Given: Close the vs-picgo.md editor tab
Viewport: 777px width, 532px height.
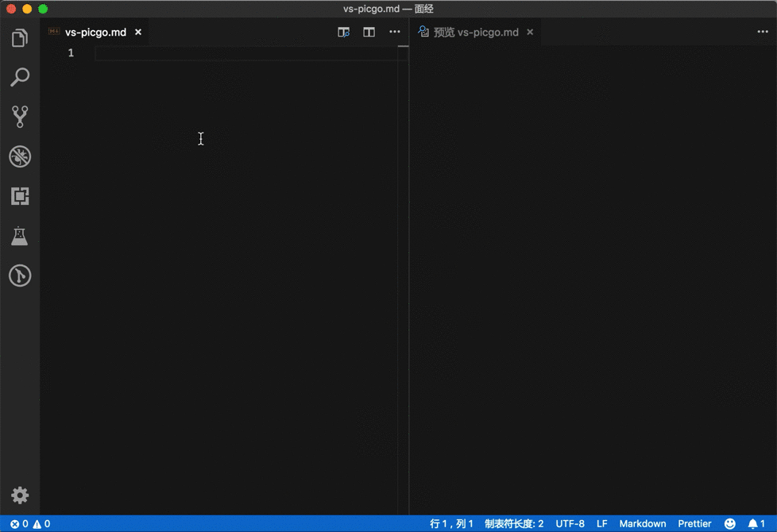Looking at the screenshot, I should click(x=138, y=33).
